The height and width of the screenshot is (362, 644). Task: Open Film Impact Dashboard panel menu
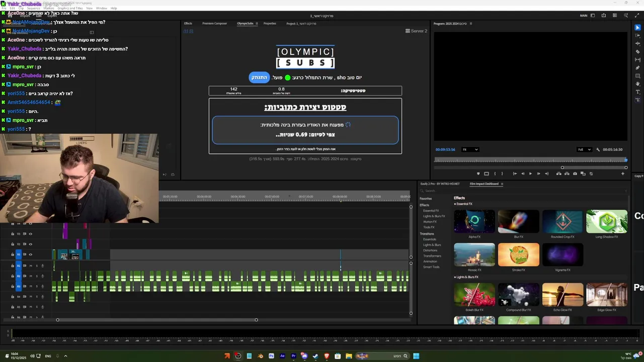[x=502, y=184]
